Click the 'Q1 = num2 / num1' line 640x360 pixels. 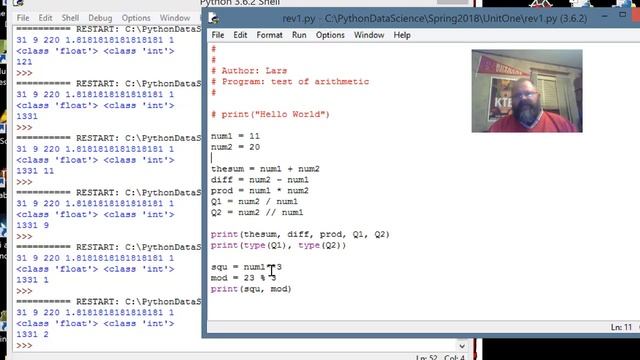[254, 201]
